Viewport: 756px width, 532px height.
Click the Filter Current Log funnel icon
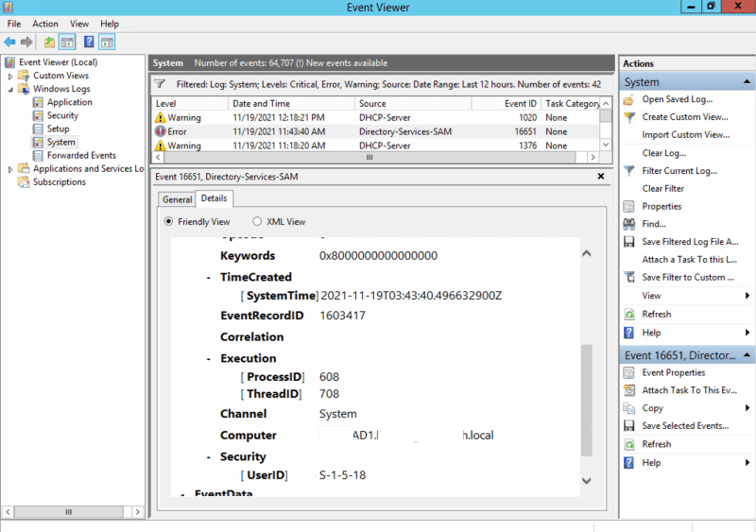[629, 171]
